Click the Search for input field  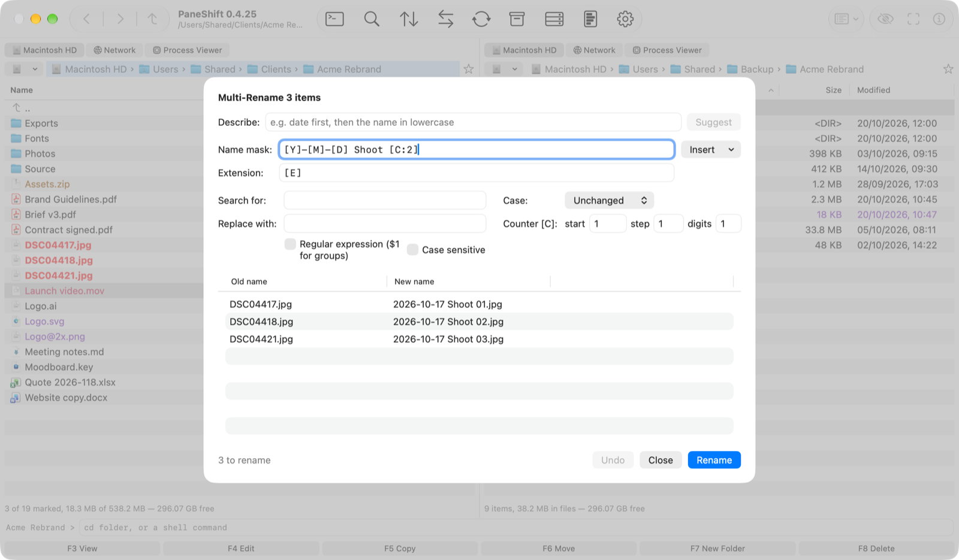coord(385,201)
